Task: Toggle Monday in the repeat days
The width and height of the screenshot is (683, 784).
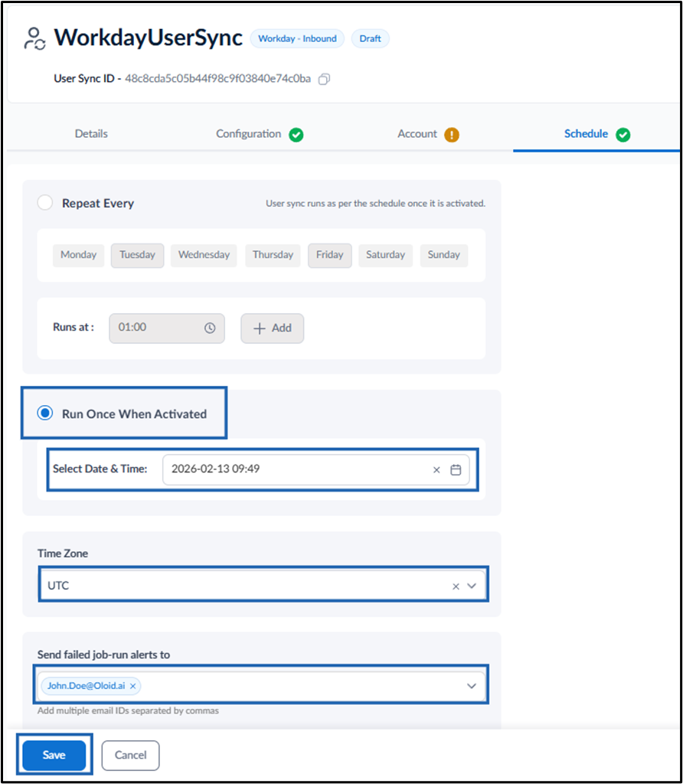Action: (x=79, y=255)
